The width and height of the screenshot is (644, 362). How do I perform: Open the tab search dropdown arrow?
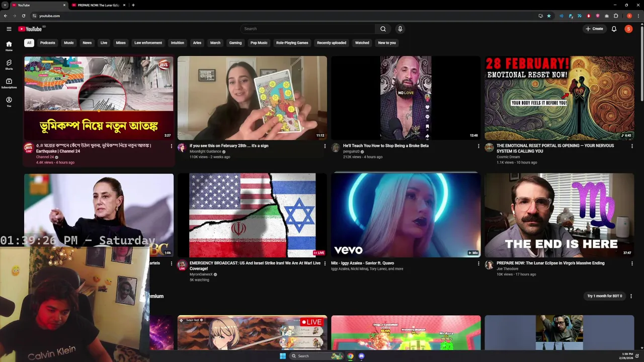tap(5, 5)
